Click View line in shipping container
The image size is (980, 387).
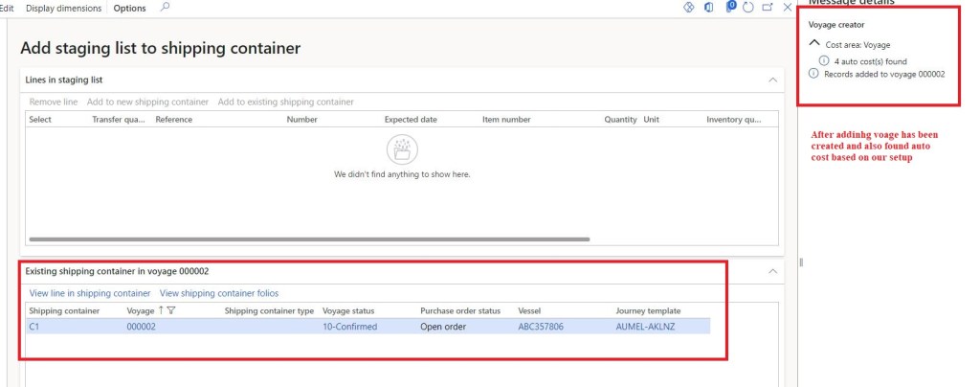[90, 293]
